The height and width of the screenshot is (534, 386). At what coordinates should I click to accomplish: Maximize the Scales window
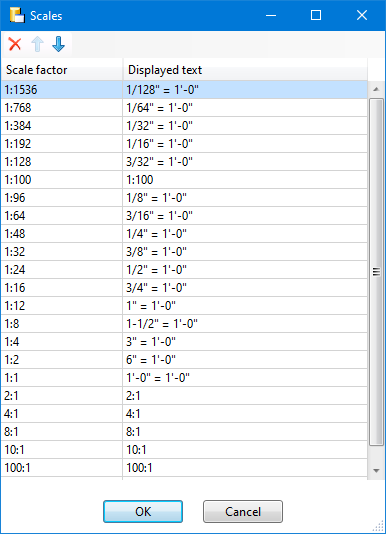[316, 15]
